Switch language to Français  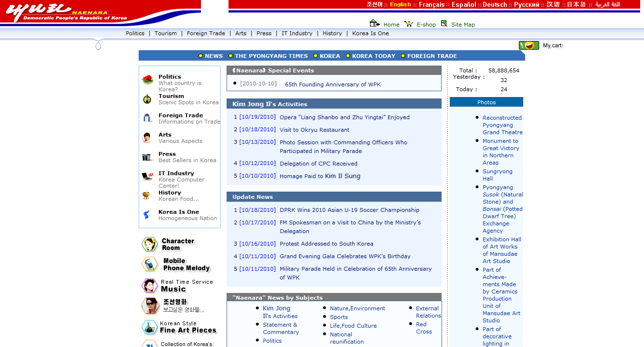pos(431,4)
